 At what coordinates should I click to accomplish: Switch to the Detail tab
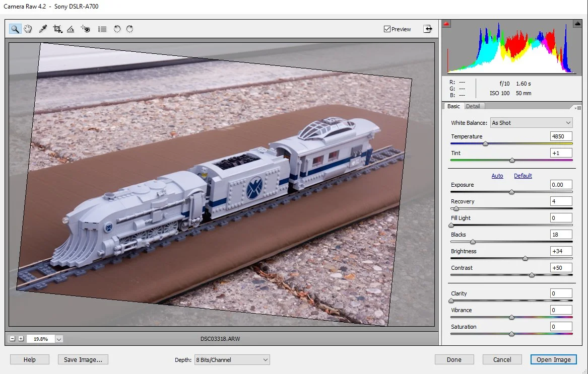click(473, 106)
